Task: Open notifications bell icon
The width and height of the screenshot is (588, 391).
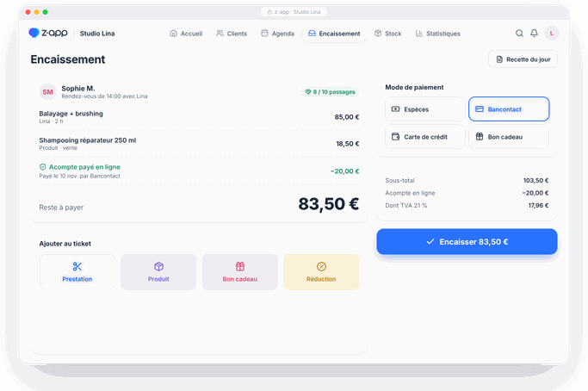Action: [x=534, y=34]
